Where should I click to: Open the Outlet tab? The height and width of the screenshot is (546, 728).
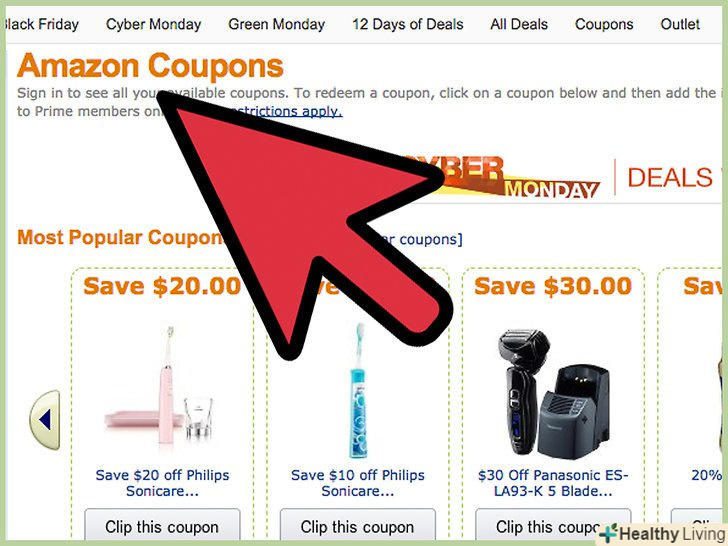(680, 24)
